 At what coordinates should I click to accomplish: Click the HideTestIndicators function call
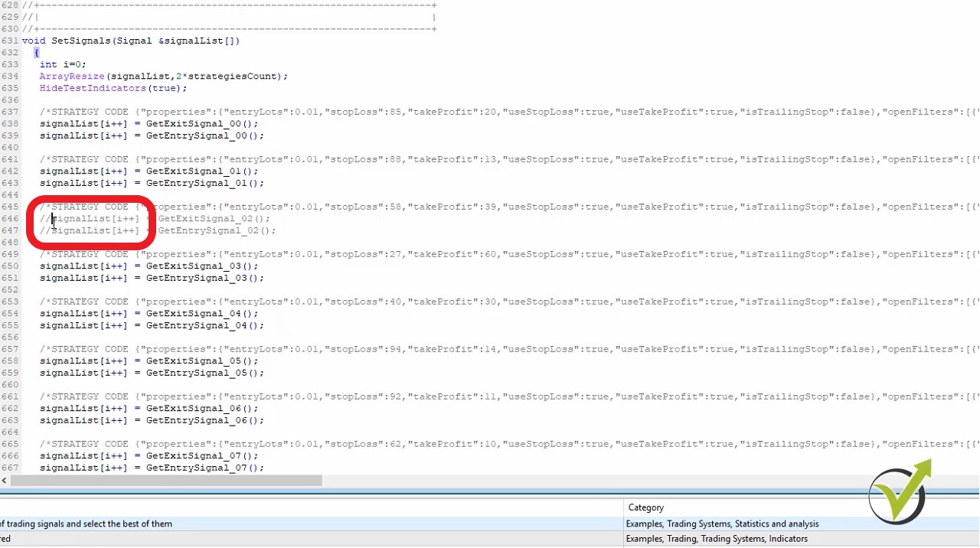pos(92,87)
